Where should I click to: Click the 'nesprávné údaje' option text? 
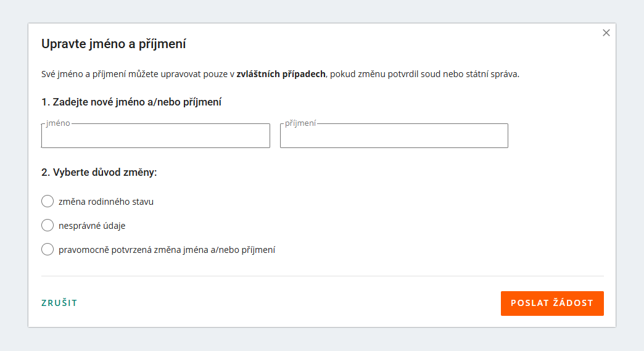point(92,226)
